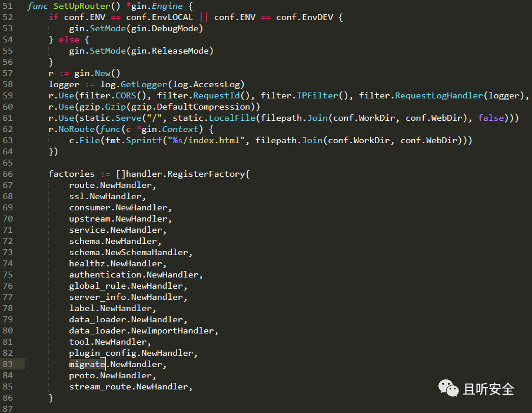This screenshot has height=413, width=532.
Task: Click stream_route.NewHandler entry
Action: pos(129,387)
